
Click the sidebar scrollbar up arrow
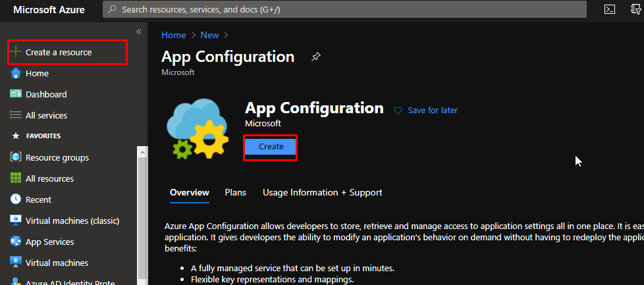[x=142, y=152]
